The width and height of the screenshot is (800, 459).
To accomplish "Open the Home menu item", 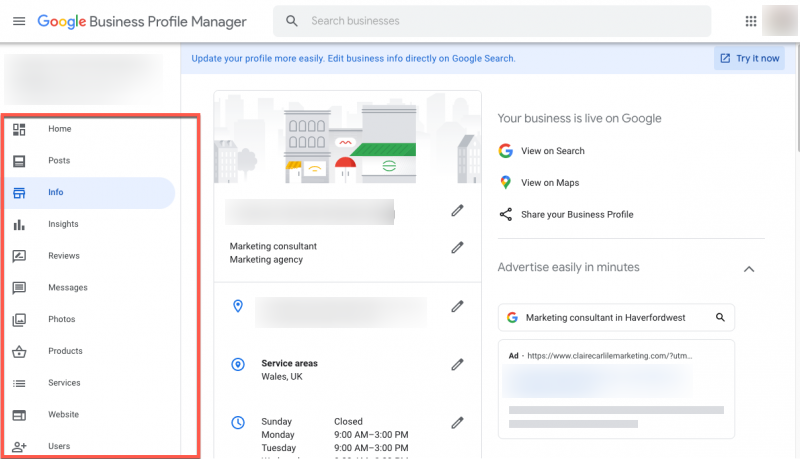I will (x=60, y=129).
